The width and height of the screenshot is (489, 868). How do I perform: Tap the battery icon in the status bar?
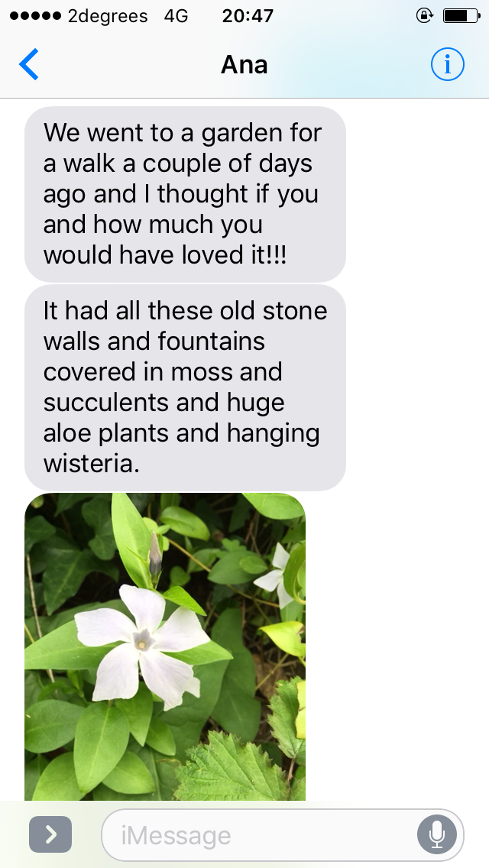coord(461,16)
